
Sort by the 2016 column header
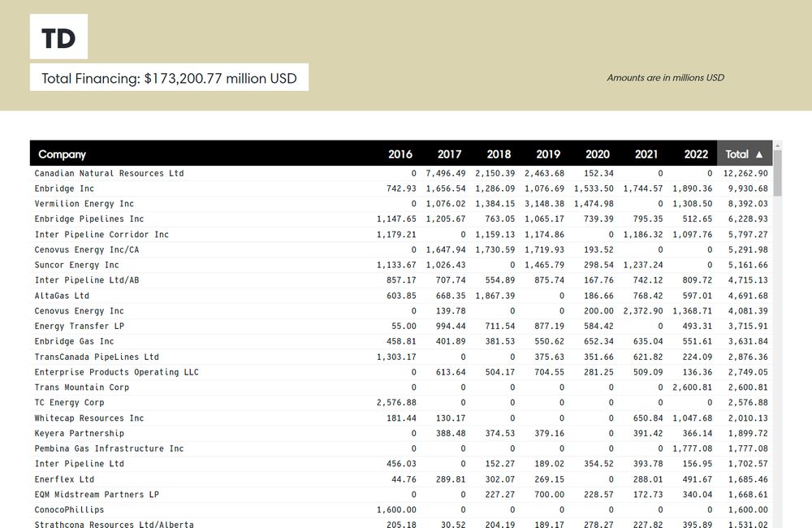[400, 154]
